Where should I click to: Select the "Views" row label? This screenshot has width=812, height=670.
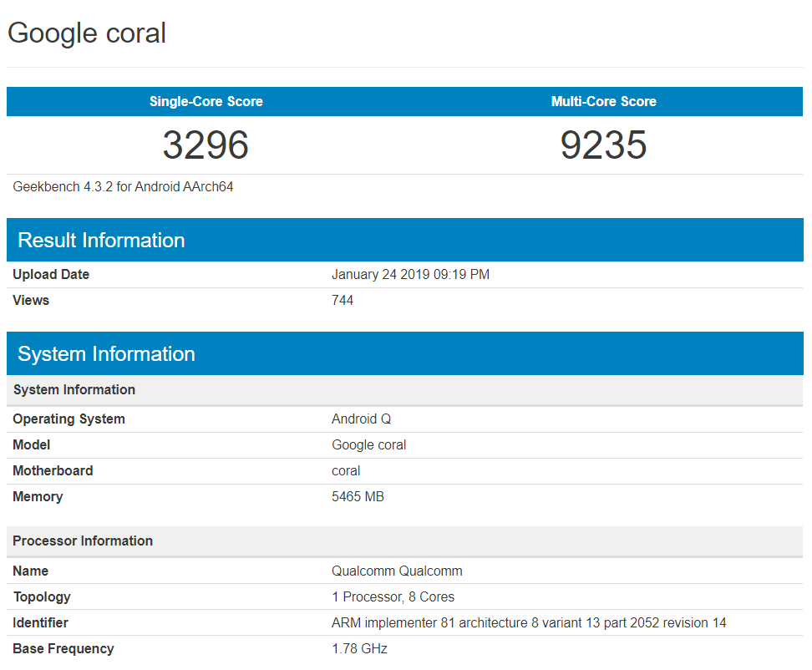click(31, 300)
